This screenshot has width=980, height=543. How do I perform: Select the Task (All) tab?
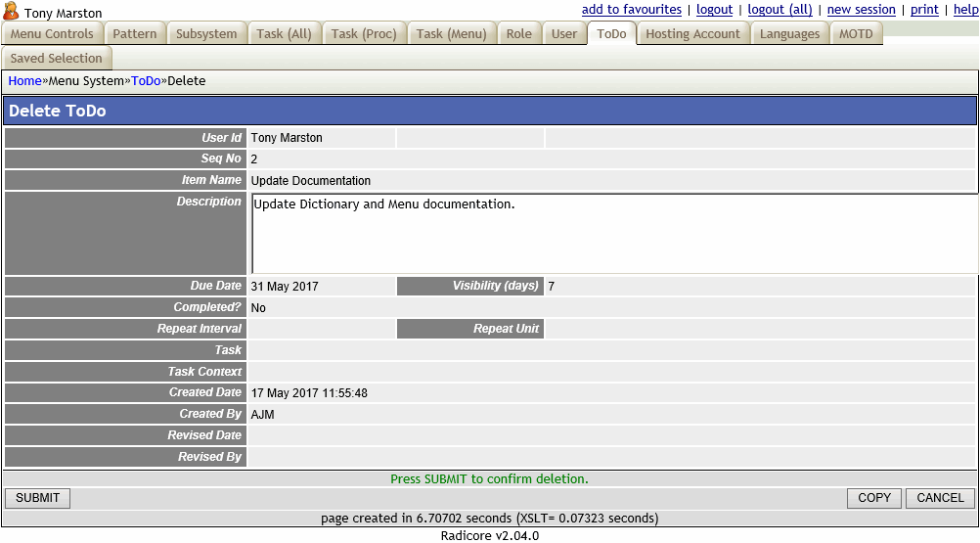(x=284, y=34)
